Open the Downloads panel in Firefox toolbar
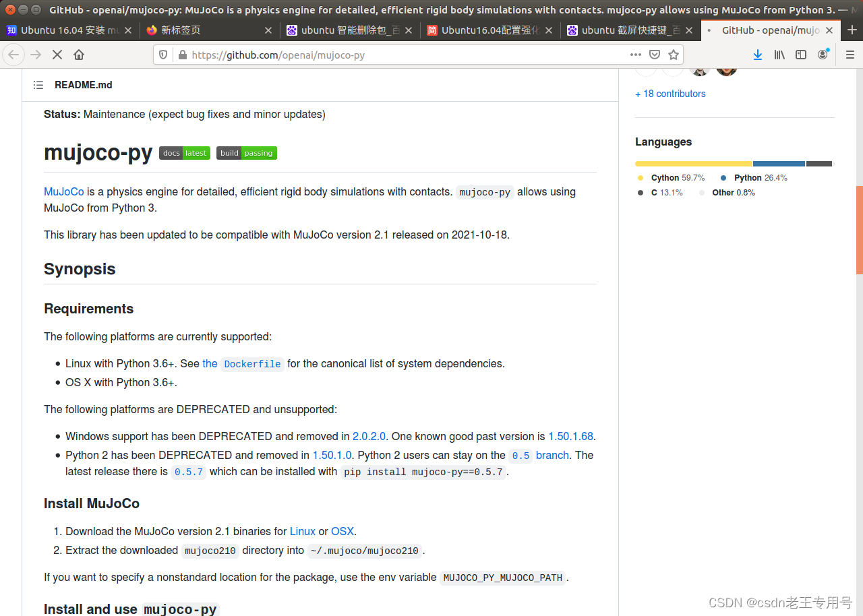Viewport: 863px width, 616px height. [757, 55]
